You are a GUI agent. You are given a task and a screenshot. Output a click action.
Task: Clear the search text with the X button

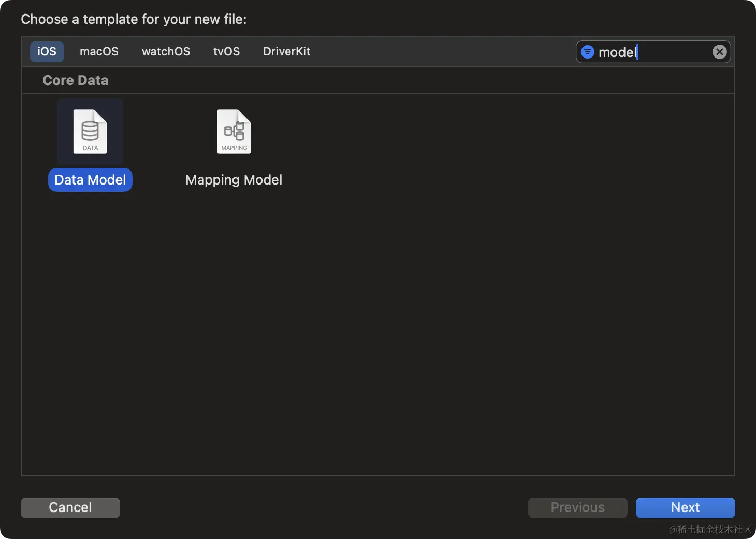[719, 52]
